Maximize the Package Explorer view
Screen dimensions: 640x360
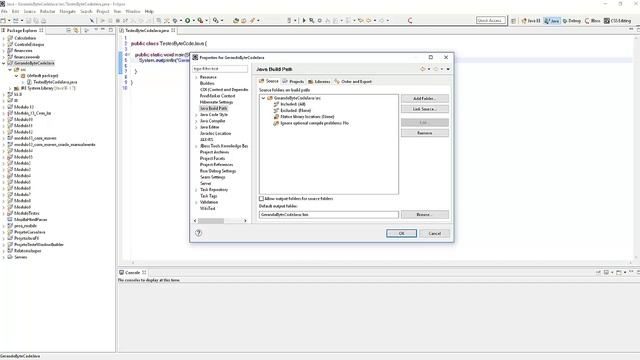point(111,30)
